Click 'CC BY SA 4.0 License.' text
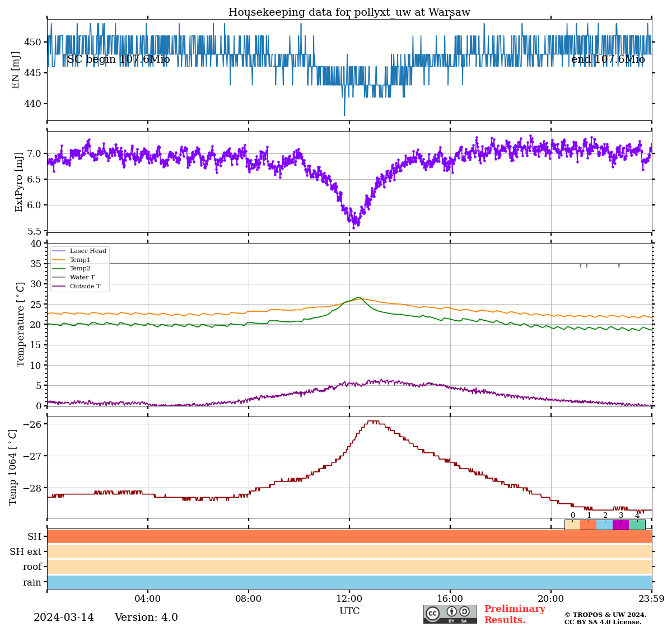The image size is (672, 627). [x=603, y=622]
